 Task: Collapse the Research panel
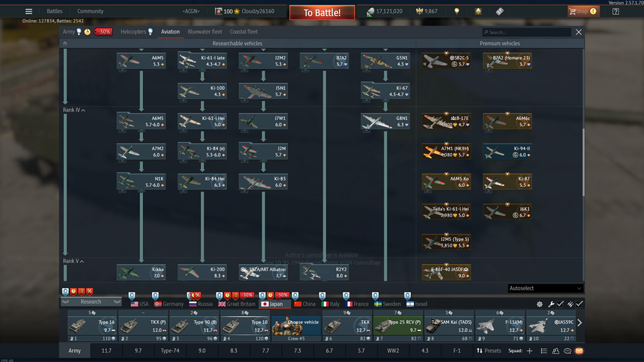click(91, 301)
